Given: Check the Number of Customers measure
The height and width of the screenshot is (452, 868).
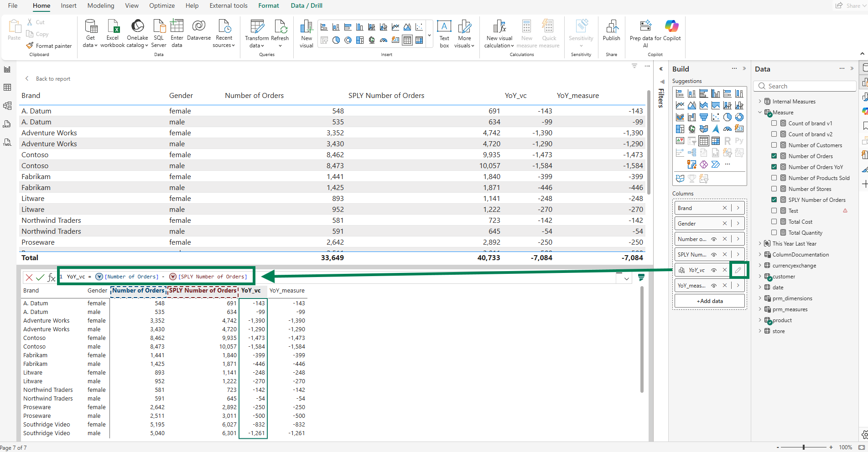Looking at the screenshot, I should click(774, 145).
